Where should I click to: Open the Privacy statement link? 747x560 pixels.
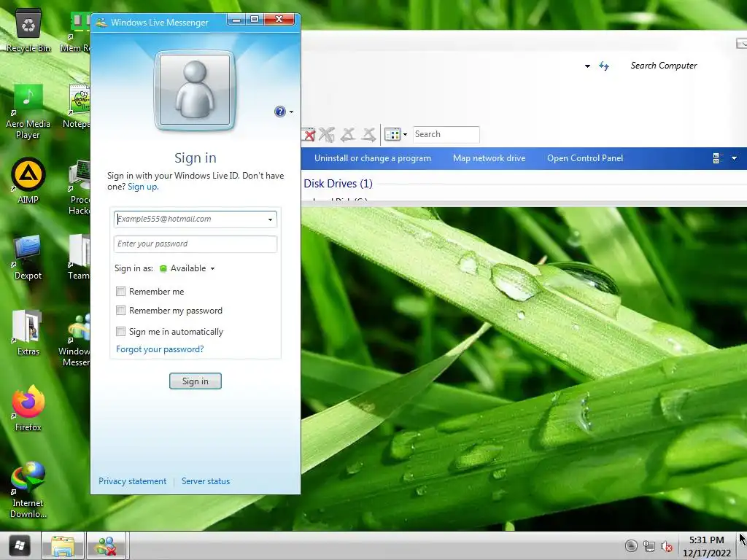point(133,481)
